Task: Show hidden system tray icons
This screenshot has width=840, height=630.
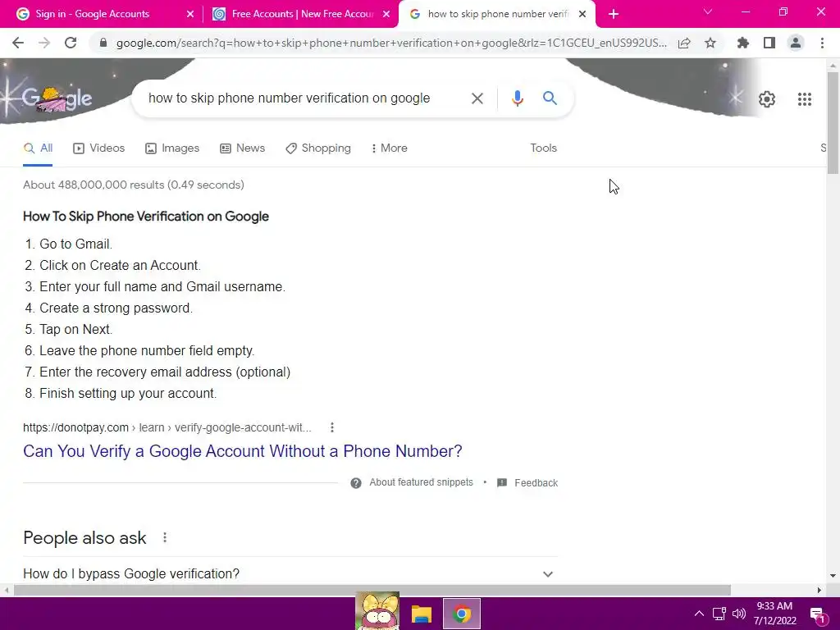Action: [699, 614]
